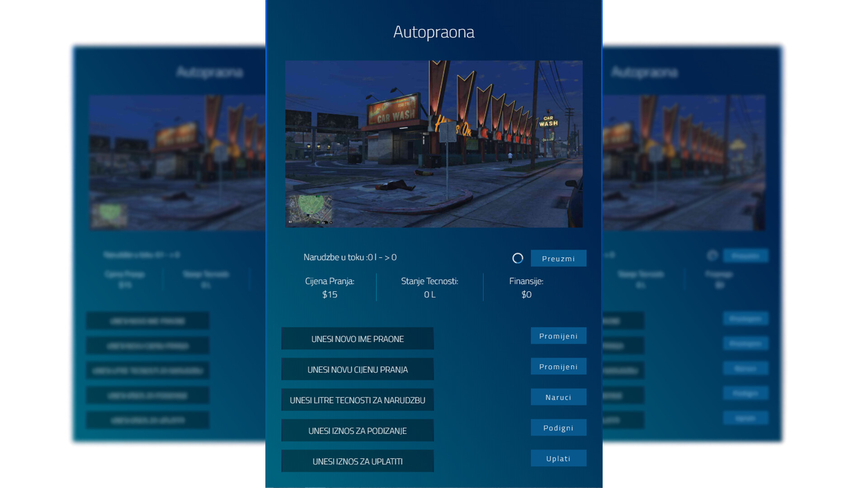The width and height of the screenshot is (868, 488).
Task: Click the Naruci order button
Action: tap(558, 397)
